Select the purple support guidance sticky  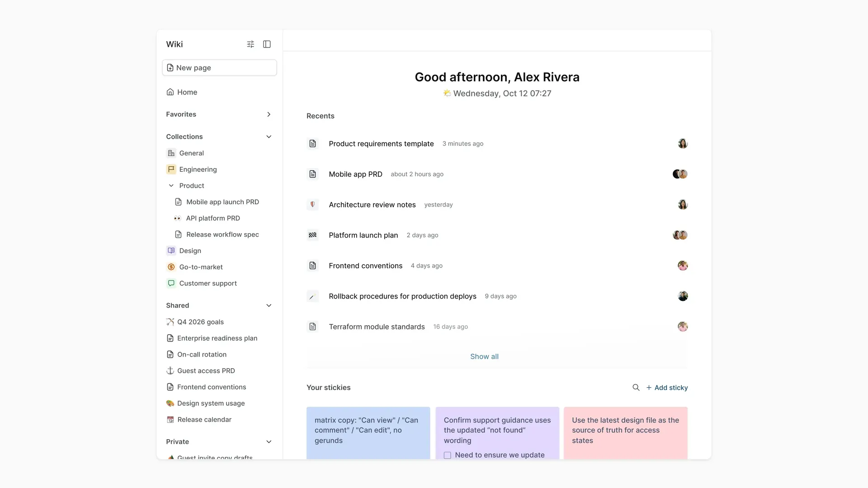coord(497,433)
